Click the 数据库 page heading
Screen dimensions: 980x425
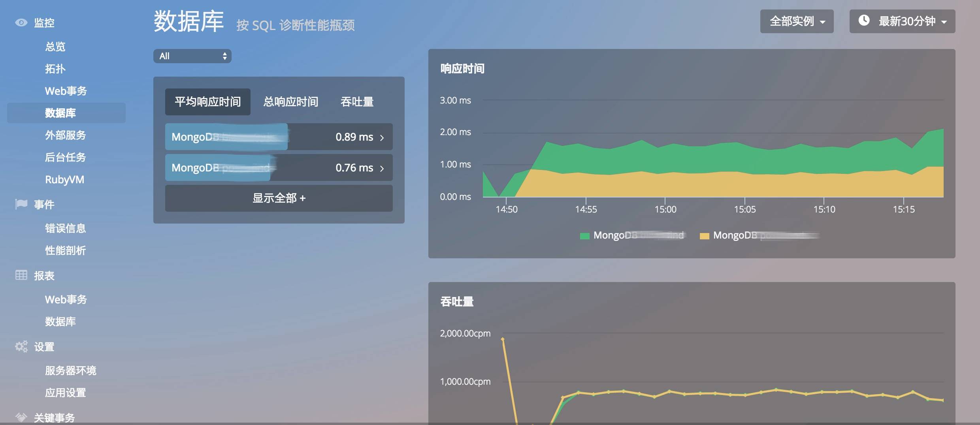pyautogui.click(x=189, y=21)
